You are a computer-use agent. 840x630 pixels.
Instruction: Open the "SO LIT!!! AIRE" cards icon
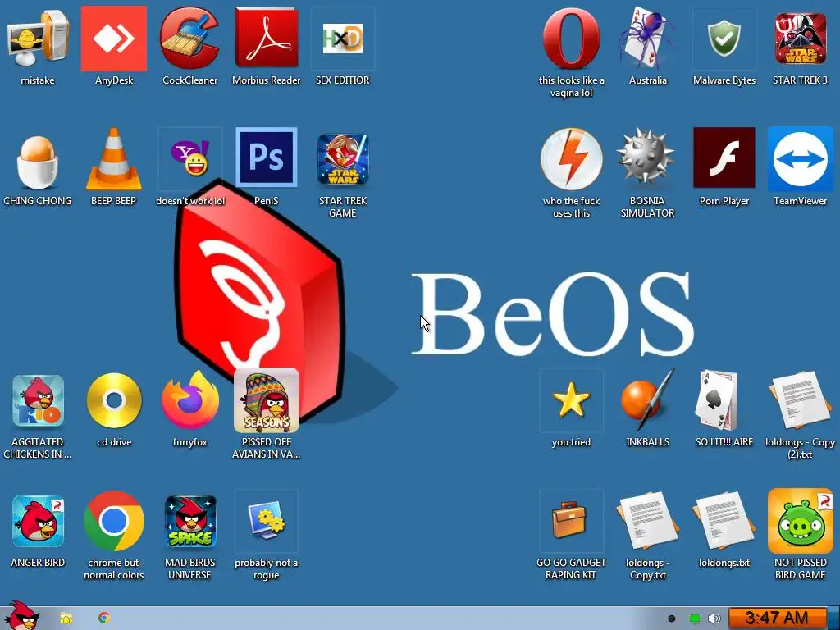[x=718, y=400]
